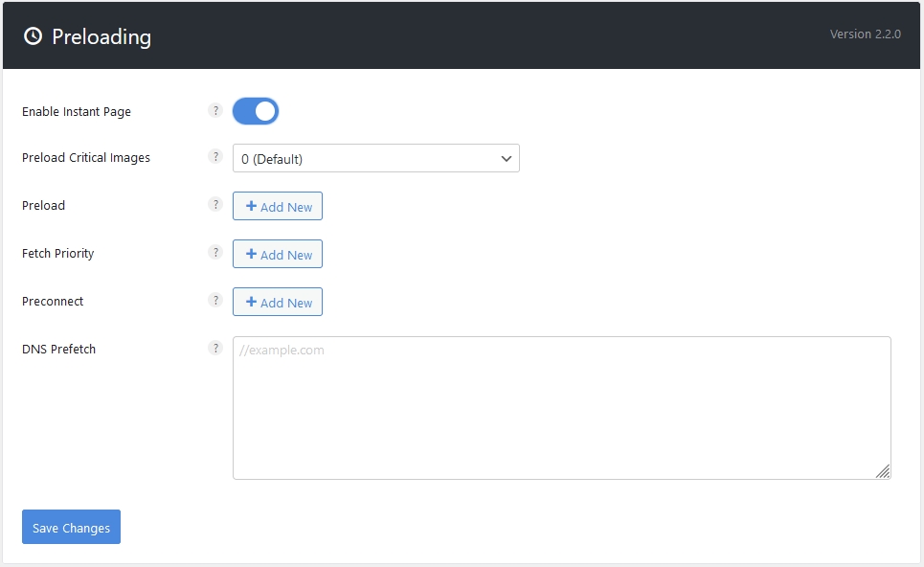Show help for Preload Critical Images
Viewport: 924px width, 567px height.
[x=215, y=157]
